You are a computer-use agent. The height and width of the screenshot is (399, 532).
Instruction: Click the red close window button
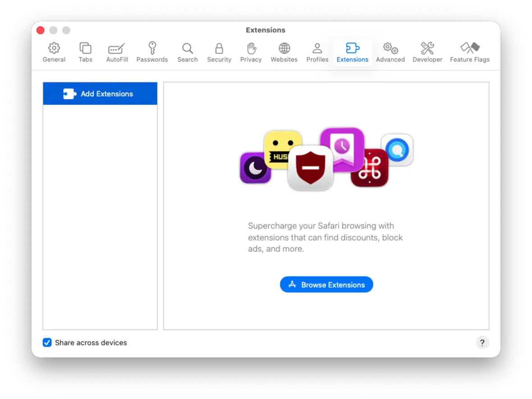(x=40, y=30)
